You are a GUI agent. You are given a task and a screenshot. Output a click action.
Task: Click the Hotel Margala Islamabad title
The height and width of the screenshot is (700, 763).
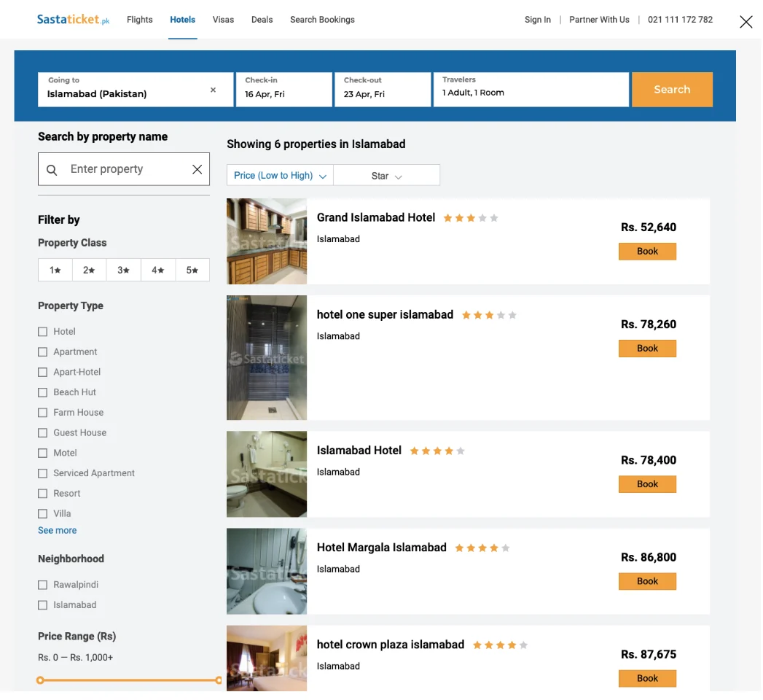[382, 548]
